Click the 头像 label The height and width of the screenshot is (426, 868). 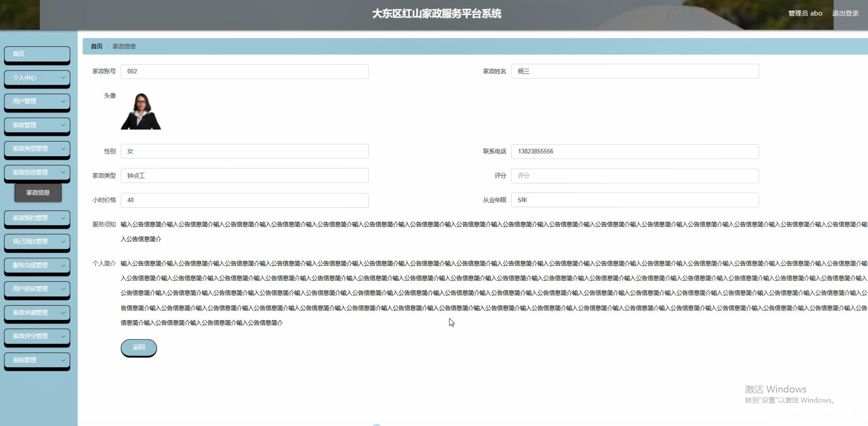[110, 96]
